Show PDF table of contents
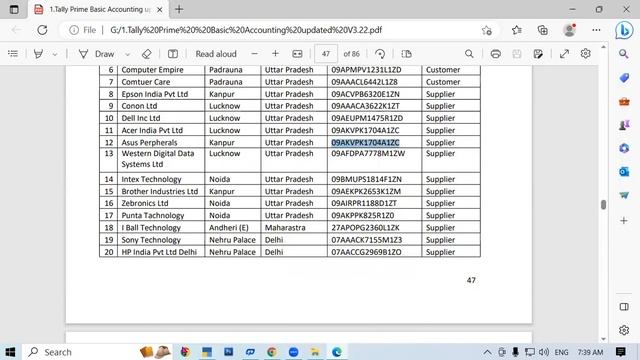Viewport: 640px width, 360px height. (x=13, y=53)
